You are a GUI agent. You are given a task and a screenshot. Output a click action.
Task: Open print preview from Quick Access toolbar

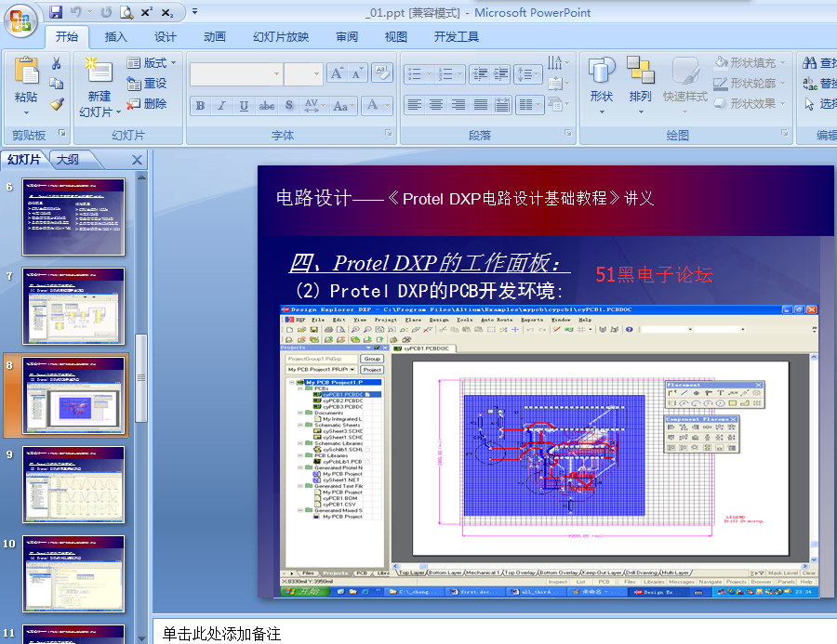[x=126, y=12]
